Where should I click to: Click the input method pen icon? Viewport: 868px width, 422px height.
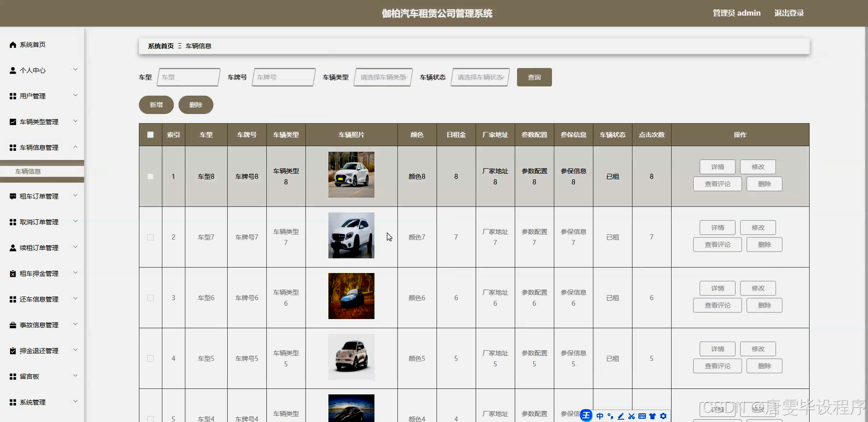(621, 416)
